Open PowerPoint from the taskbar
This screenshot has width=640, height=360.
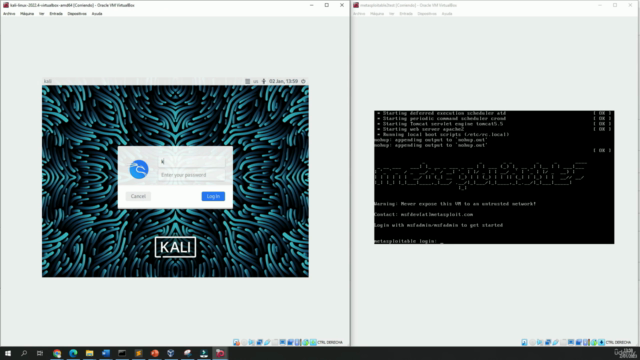click(x=155, y=353)
